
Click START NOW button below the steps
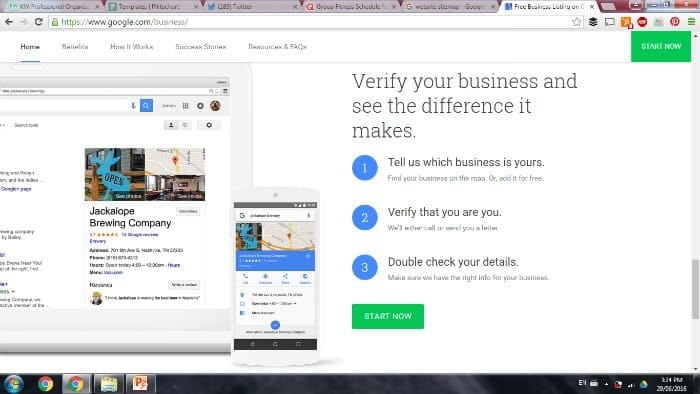coord(388,316)
